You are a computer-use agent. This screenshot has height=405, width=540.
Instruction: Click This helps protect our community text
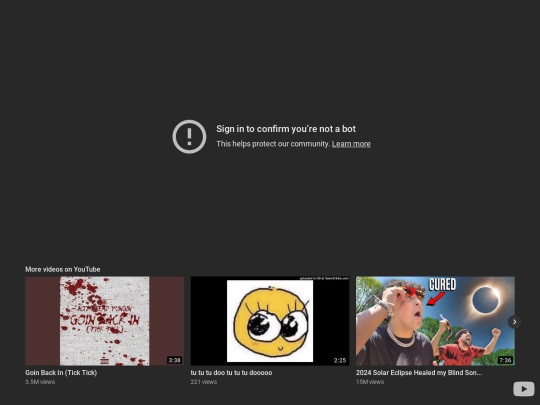click(x=273, y=144)
